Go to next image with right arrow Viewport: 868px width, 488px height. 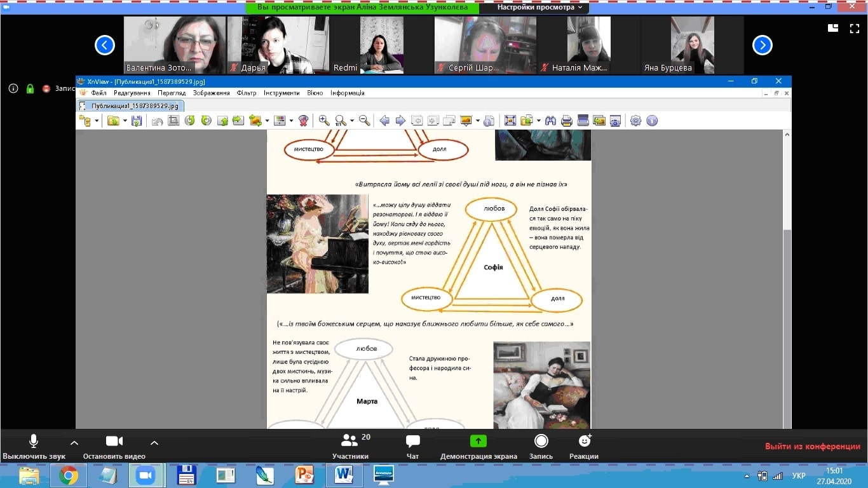tap(400, 121)
